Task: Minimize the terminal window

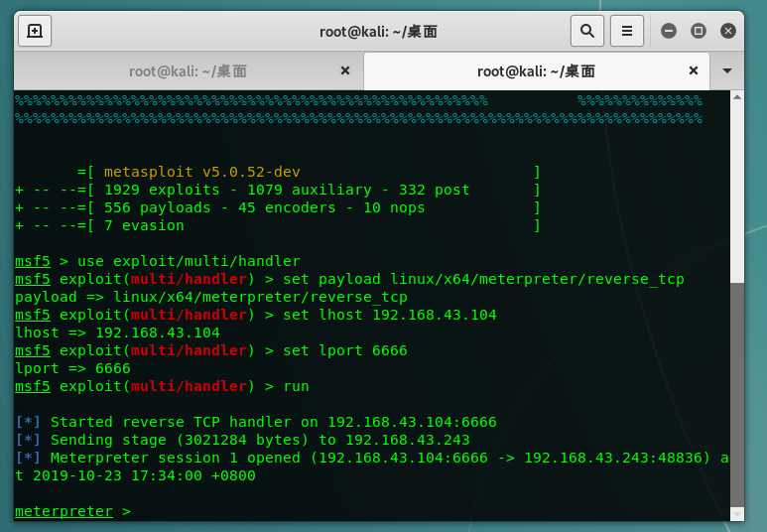Action: [668, 32]
